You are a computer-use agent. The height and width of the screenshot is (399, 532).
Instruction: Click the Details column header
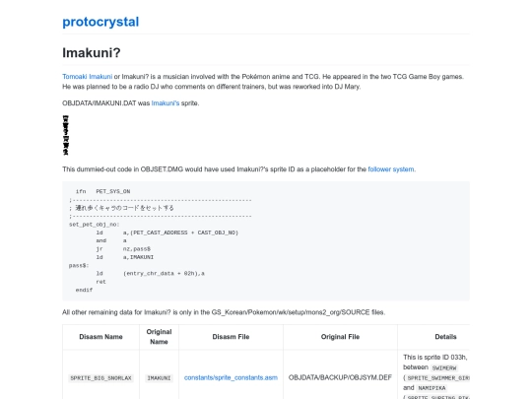point(445,337)
